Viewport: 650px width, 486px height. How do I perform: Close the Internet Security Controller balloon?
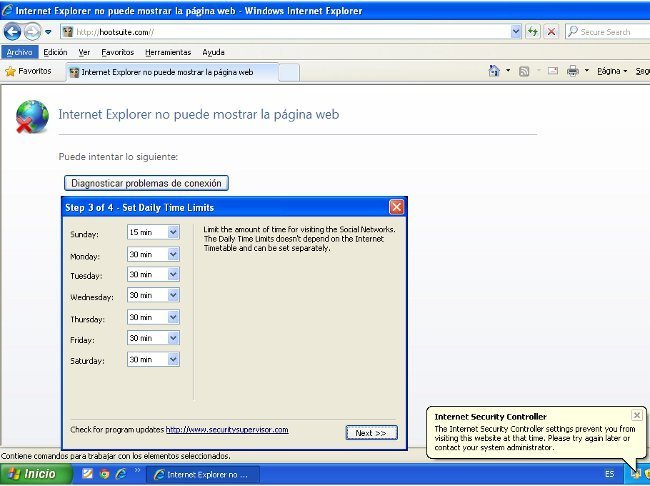pos(637,415)
